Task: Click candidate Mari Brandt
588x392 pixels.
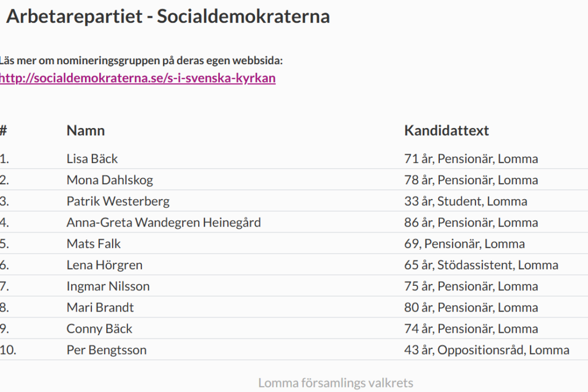Action: (x=100, y=308)
